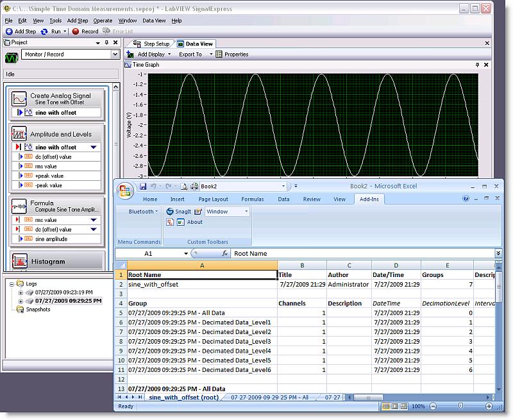Select the Formulas ribbon tab
Viewport: 513px width, 420px height.
252,199
